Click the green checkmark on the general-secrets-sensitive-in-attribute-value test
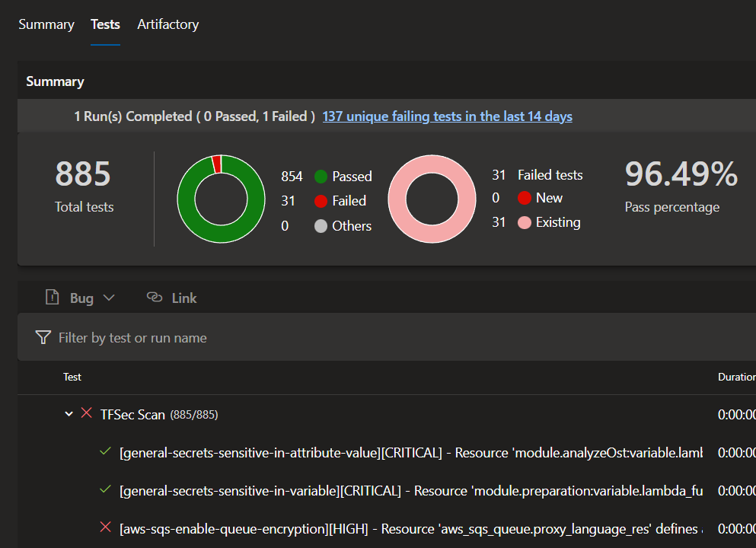The height and width of the screenshot is (548, 756). (105, 452)
